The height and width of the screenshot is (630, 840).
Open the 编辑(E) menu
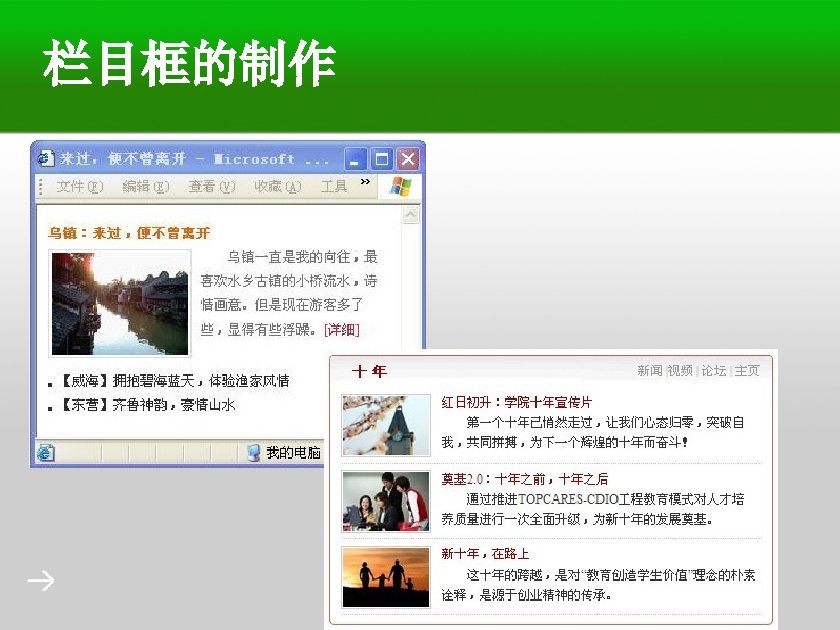point(146,186)
